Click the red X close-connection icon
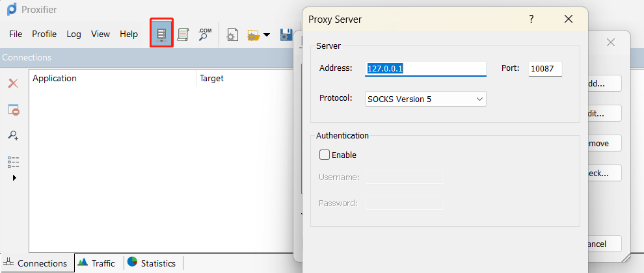The width and height of the screenshot is (644, 273). [14, 84]
